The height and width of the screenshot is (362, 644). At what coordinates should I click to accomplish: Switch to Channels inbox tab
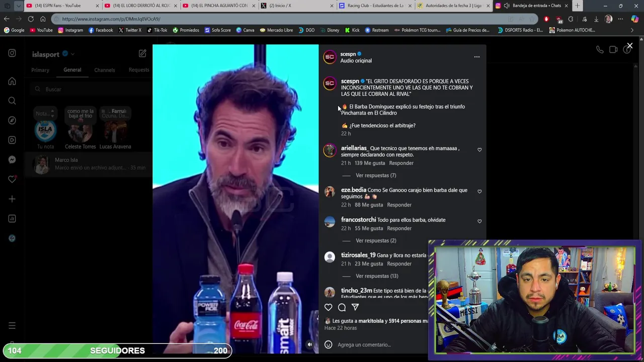pos(105,70)
